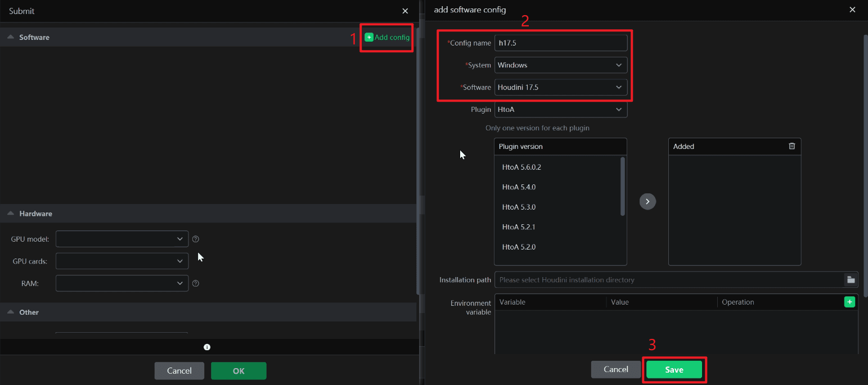
Task: Collapse the Other section
Action: (x=11, y=312)
